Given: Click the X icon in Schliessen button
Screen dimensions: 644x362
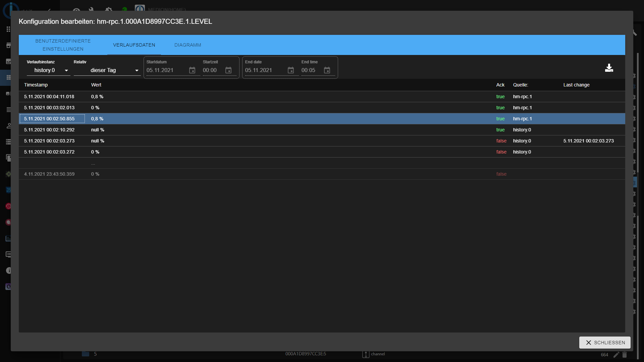Looking at the screenshot, I should tap(588, 343).
